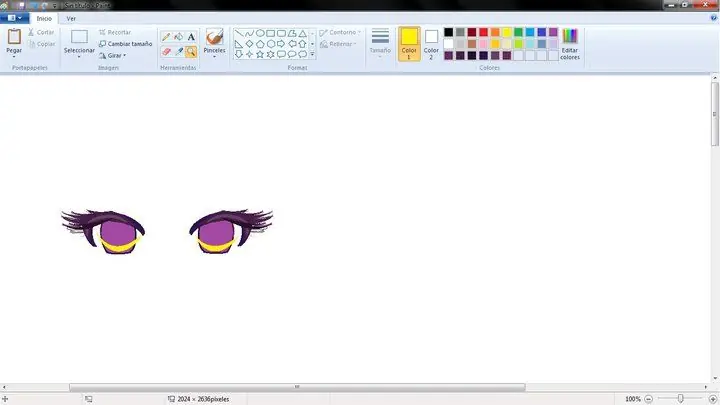
Task: Choose the Pentagon shape
Action: (x=260, y=44)
